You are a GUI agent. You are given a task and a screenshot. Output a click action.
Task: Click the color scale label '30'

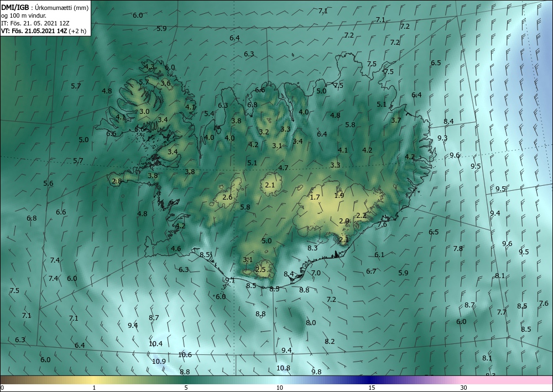(464, 388)
